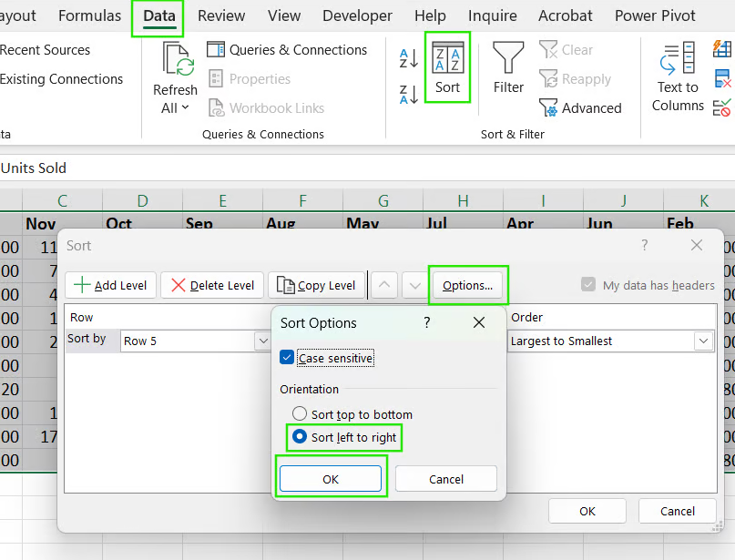735x560 pixels.
Task: Expand the Sort by Row dropdown
Action: [264, 340]
